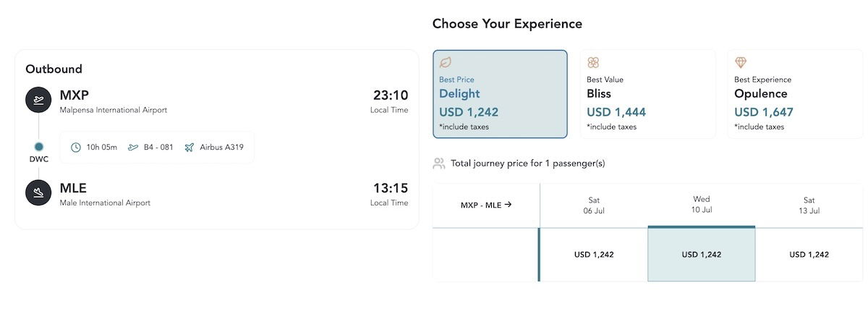Viewport: 868px width, 314px height.
Task: Click the flight number icon beside B4 - 081
Action: tap(133, 148)
